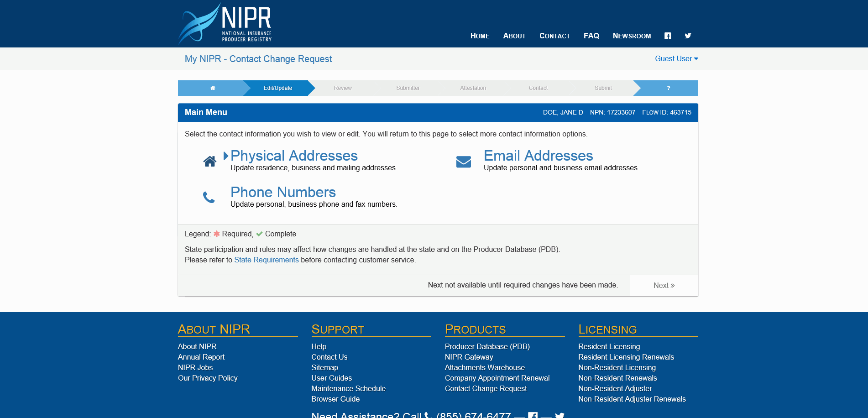Open Home in the top navigation
The image size is (868, 418).
tap(480, 36)
